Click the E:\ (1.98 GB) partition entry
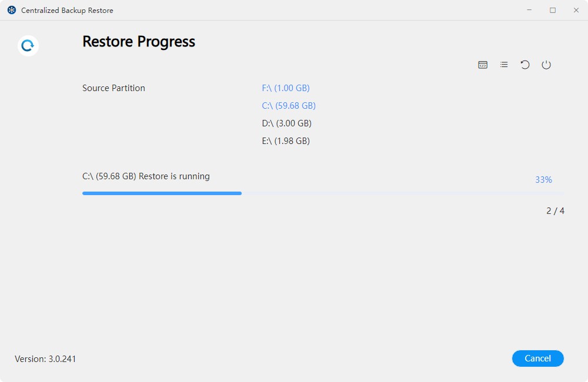 click(x=286, y=141)
